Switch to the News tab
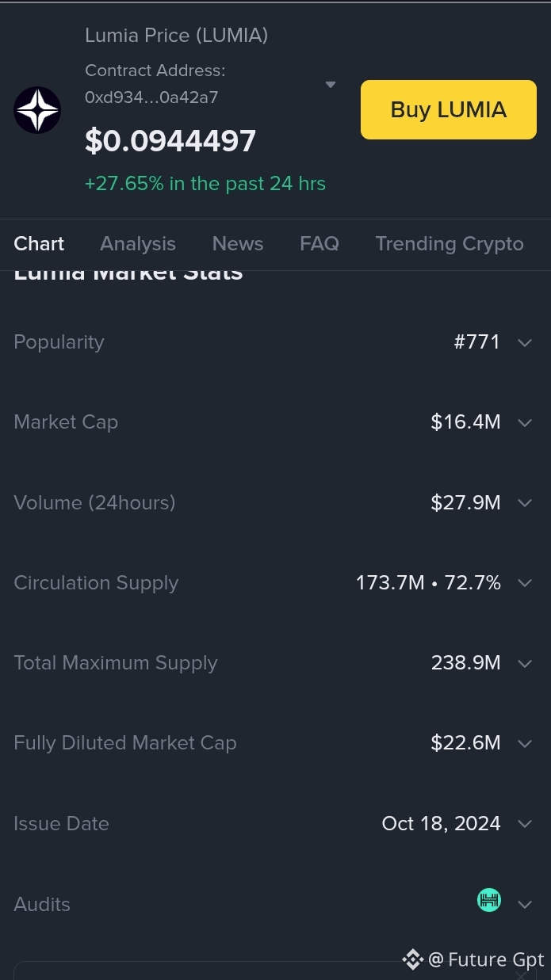Image resolution: width=551 pixels, height=980 pixels. 238,243
